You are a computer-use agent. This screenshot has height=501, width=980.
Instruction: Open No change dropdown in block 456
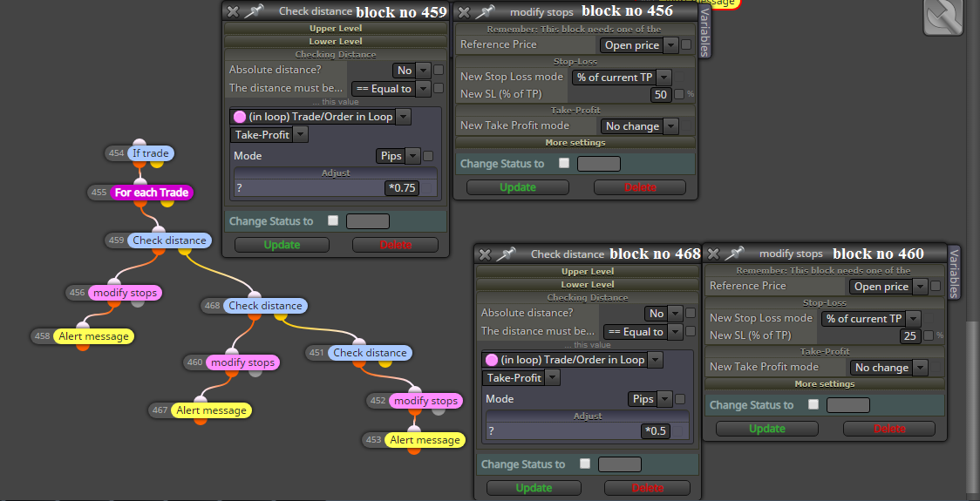click(639, 126)
